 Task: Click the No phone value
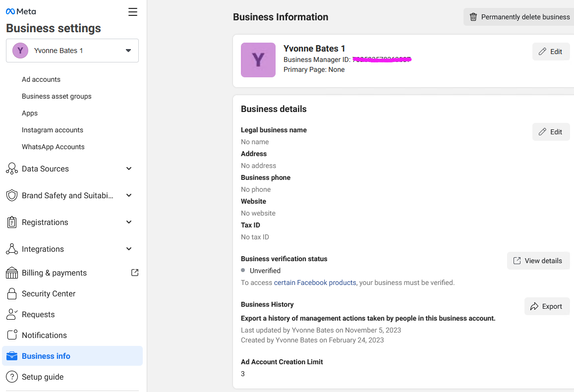click(256, 189)
